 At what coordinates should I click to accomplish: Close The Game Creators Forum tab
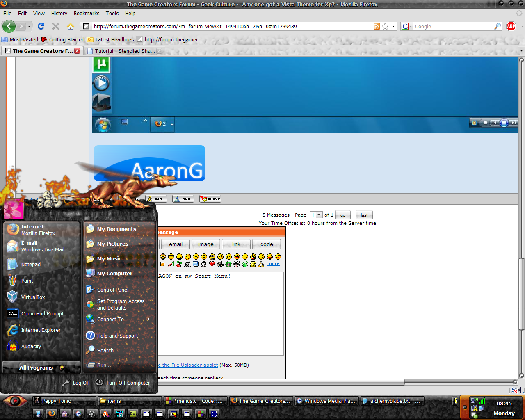click(x=77, y=51)
